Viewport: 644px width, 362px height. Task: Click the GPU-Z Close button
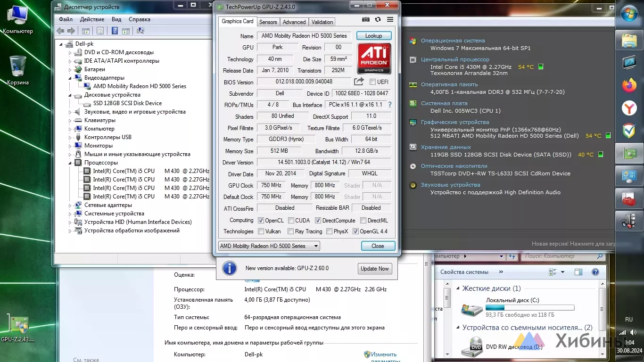[378, 246]
